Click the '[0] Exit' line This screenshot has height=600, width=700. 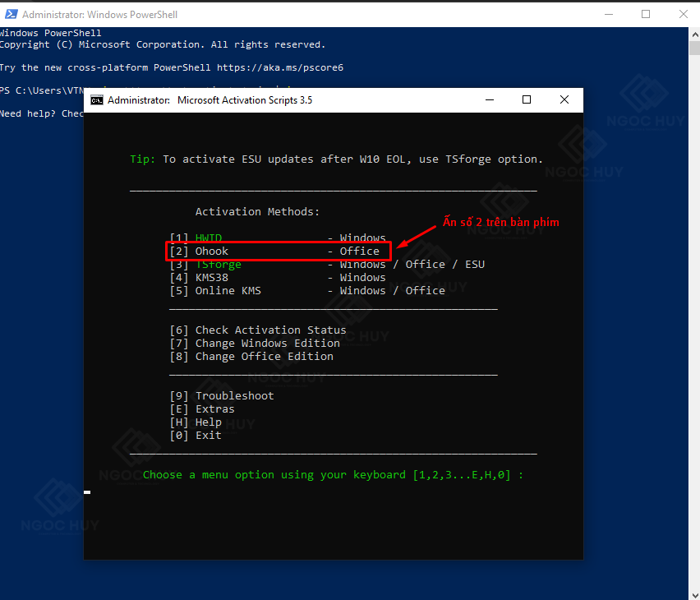pyautogui.click(x=196, y=436)
